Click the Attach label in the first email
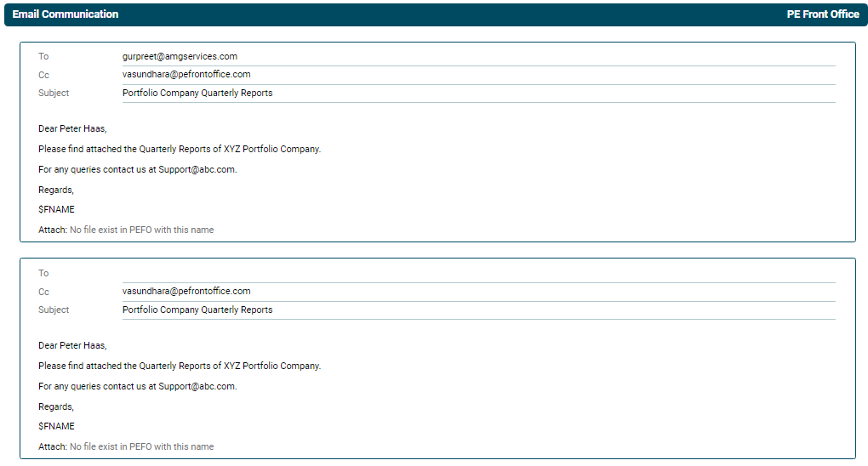 click(x=52, y=230)
